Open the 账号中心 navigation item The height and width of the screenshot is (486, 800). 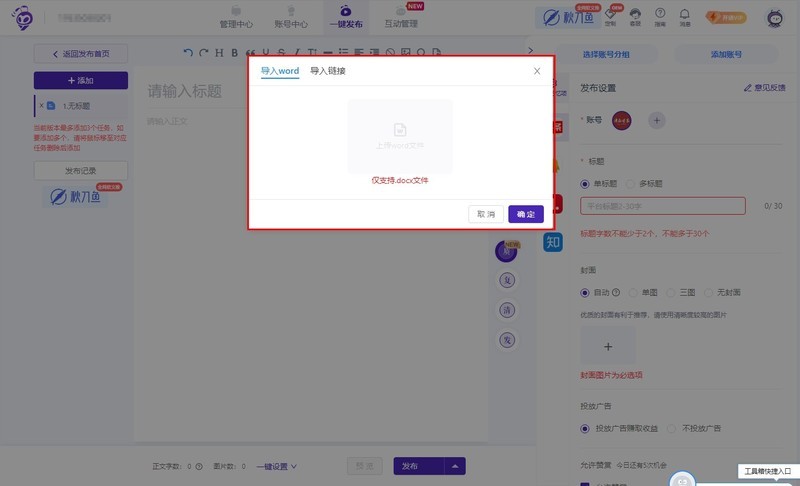point(291,17)
